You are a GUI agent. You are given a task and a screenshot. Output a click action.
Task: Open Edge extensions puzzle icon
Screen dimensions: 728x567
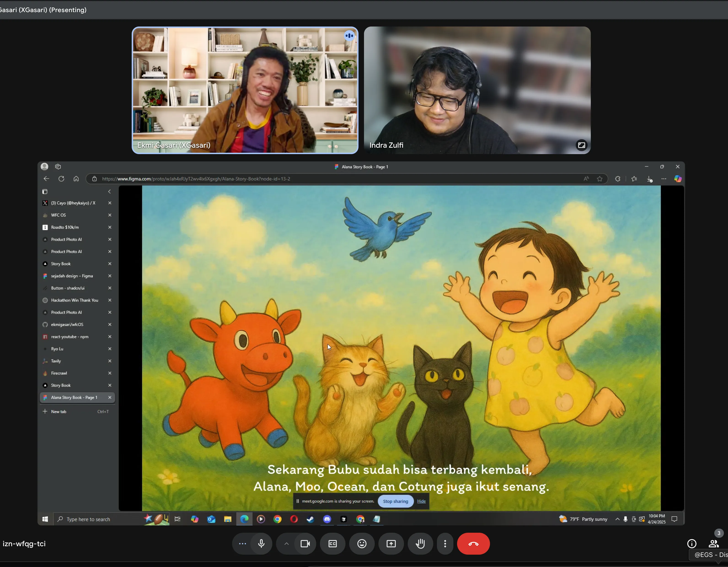(617, 179)
